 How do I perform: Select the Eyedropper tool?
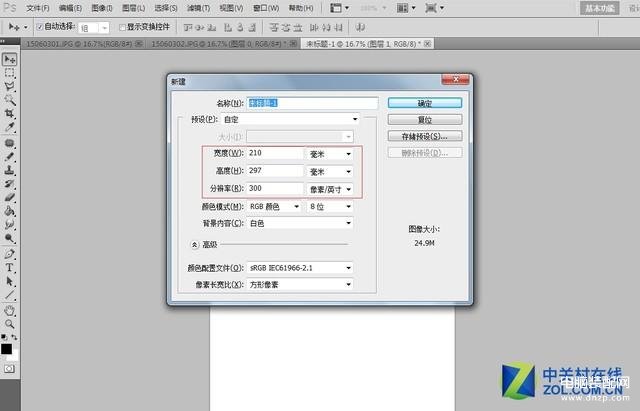[x=9, y=127]
